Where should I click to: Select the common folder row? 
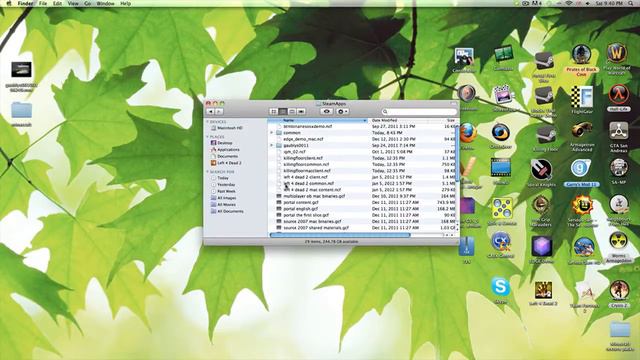coord(362,133)
